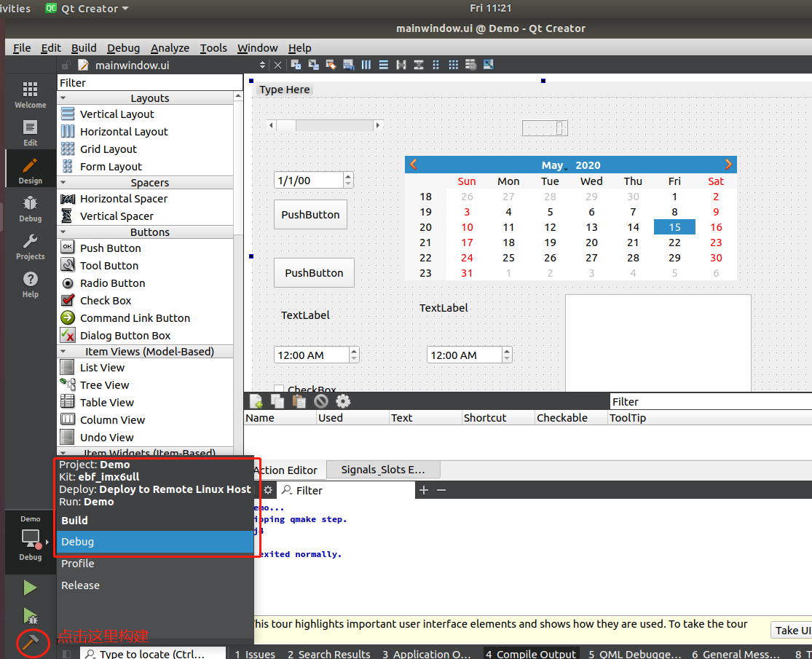The width and height of the screenshot is (812, 659).
Task: Collapse the Layouts category
Action: click(63, 98)
